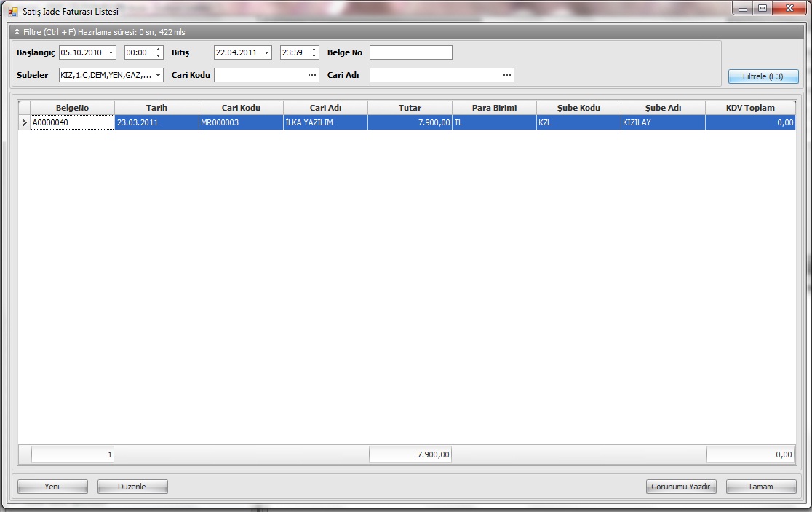Sort by Cari Adı column header
The width and height of the screenshot is (812, 512).
coord(326,108)
